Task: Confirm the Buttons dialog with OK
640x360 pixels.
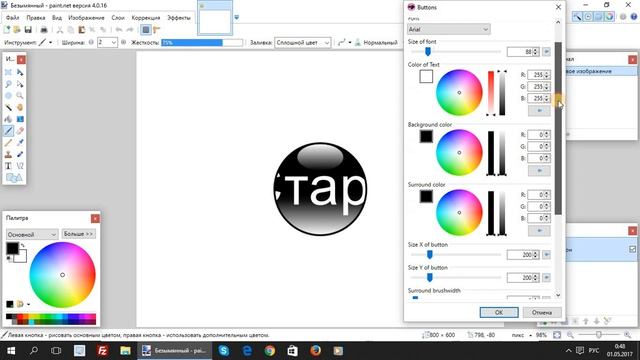Action: pyautogui.click(x=499, y=312)
